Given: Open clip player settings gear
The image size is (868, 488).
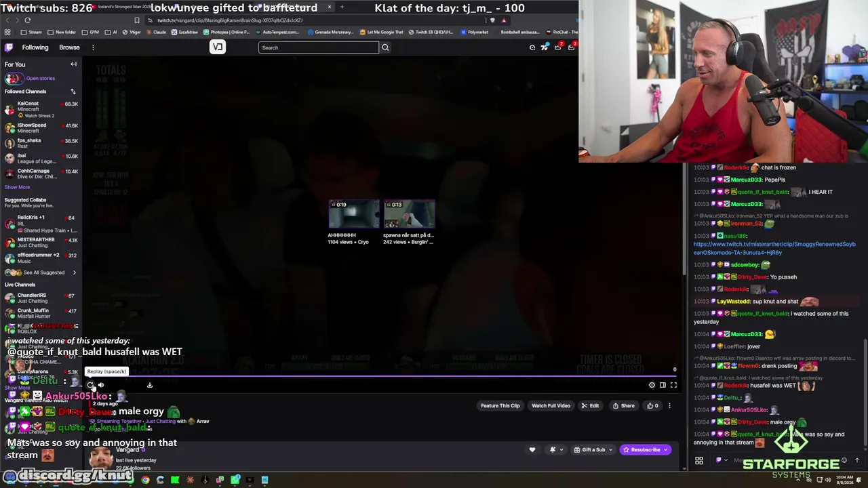Looking at the screenshot, I should (652, 385).
